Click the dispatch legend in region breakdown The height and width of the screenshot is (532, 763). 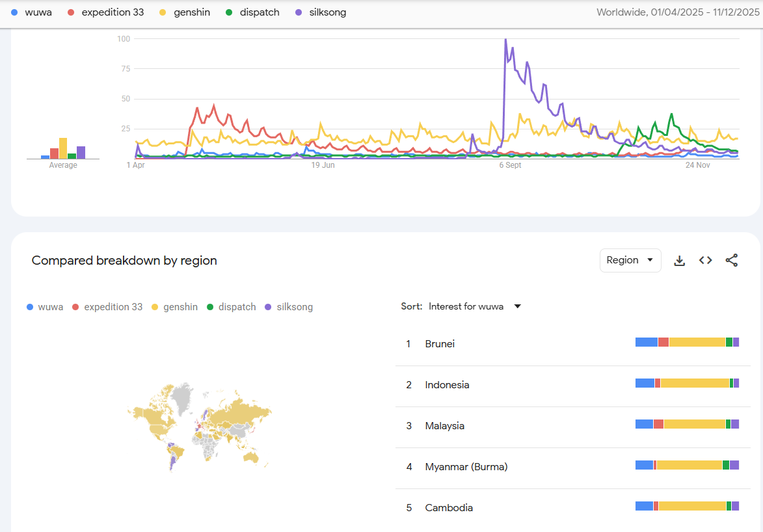click(232, 307)
